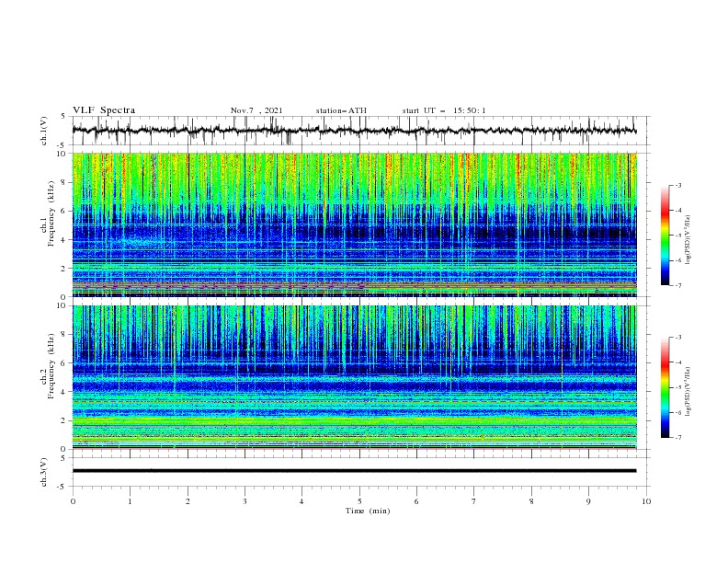Click the ch.2 color bar "log(PSD)(V²/Hz)" label
The height and width of the screenshot is (563, 728).
tap(688, 391)
